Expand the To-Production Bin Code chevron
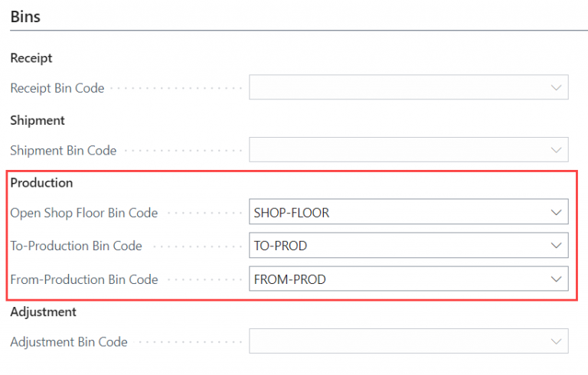588x375 pixels. 557,246
